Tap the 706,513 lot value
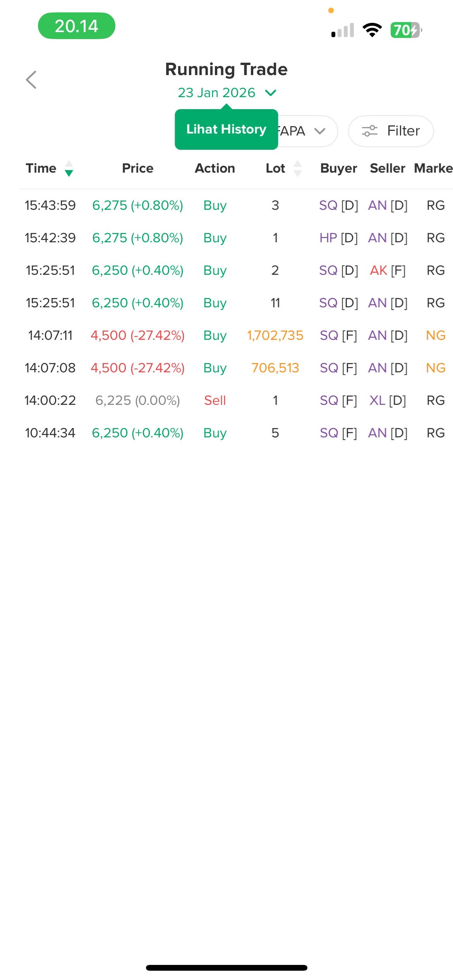Image resolution: width=453 pixels, height=980 pixels. point(275,368)
